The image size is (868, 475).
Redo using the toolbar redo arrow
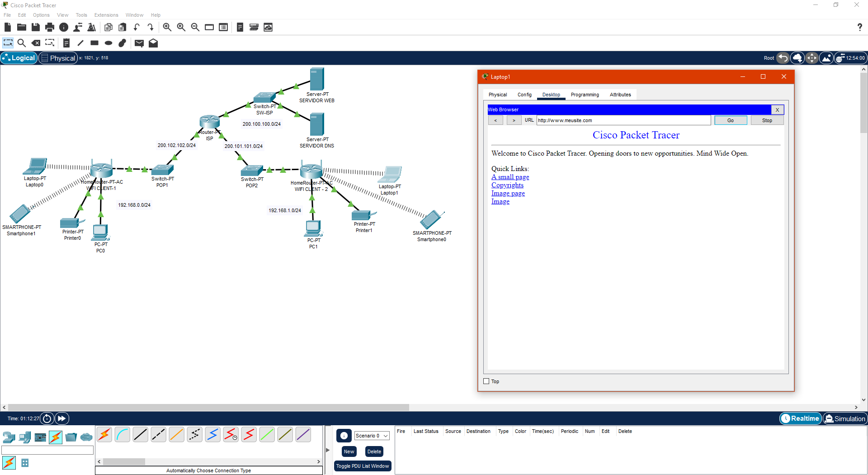pos(151,27)
